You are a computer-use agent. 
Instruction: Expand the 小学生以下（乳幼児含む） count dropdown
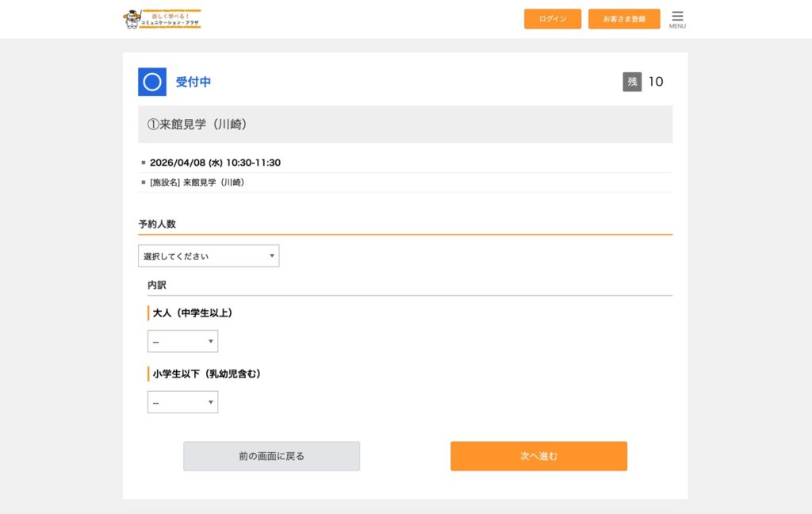tap(182, 402)
